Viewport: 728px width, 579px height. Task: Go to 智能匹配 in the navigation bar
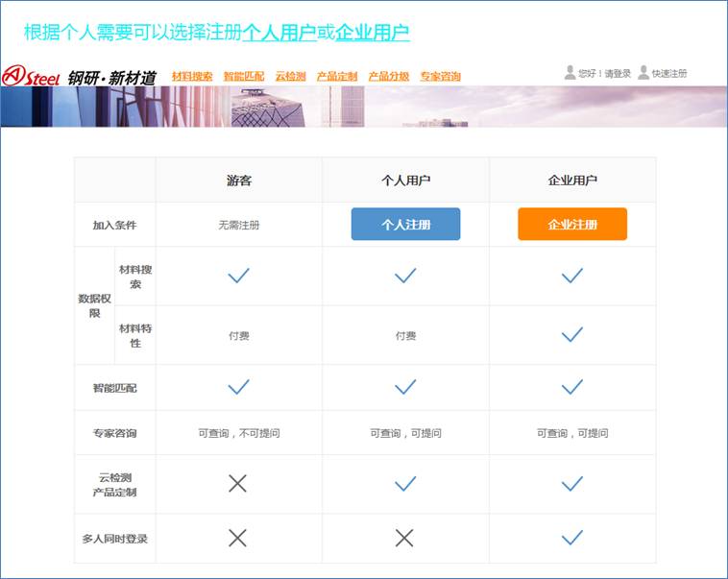pos(244,76)
